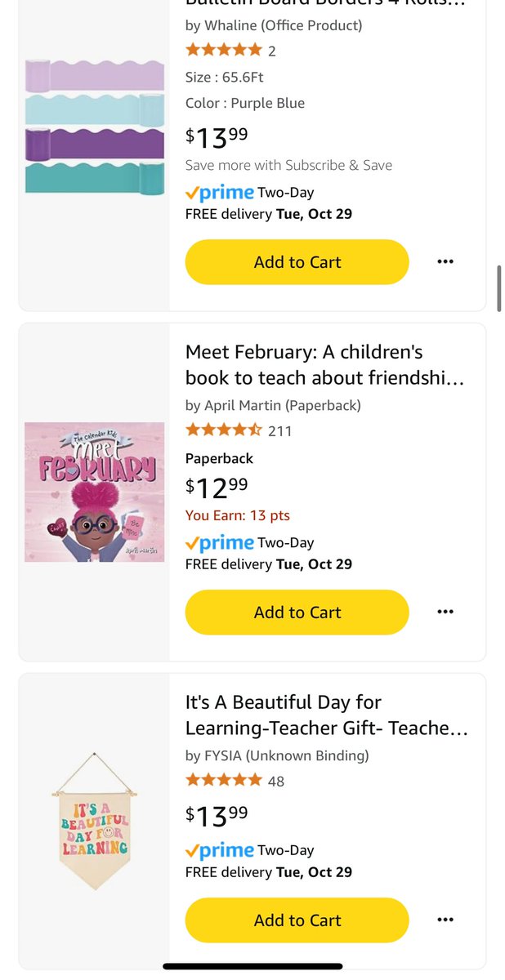The width and height of the screenshot is (505, 980).
Task: Click the page scrollbar handle
Action: coord(498,287)
